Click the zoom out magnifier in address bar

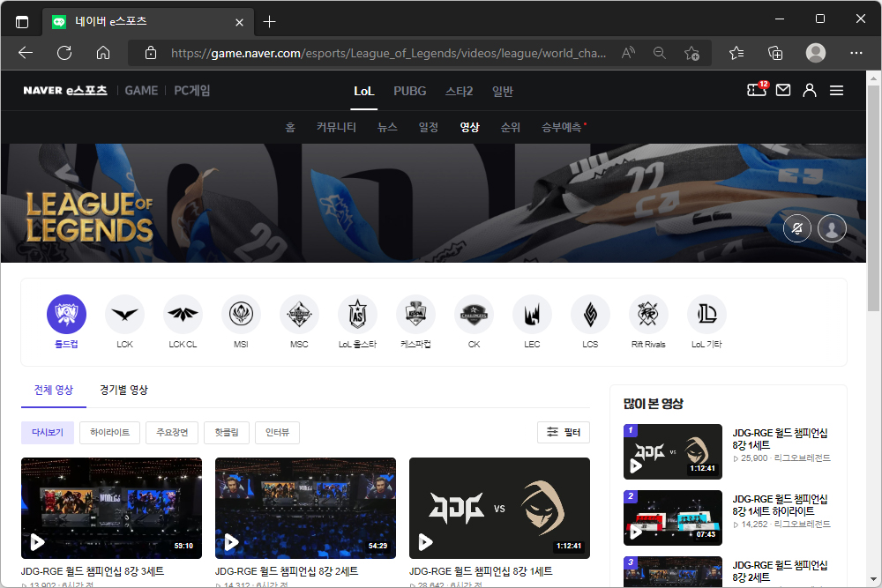660,53
